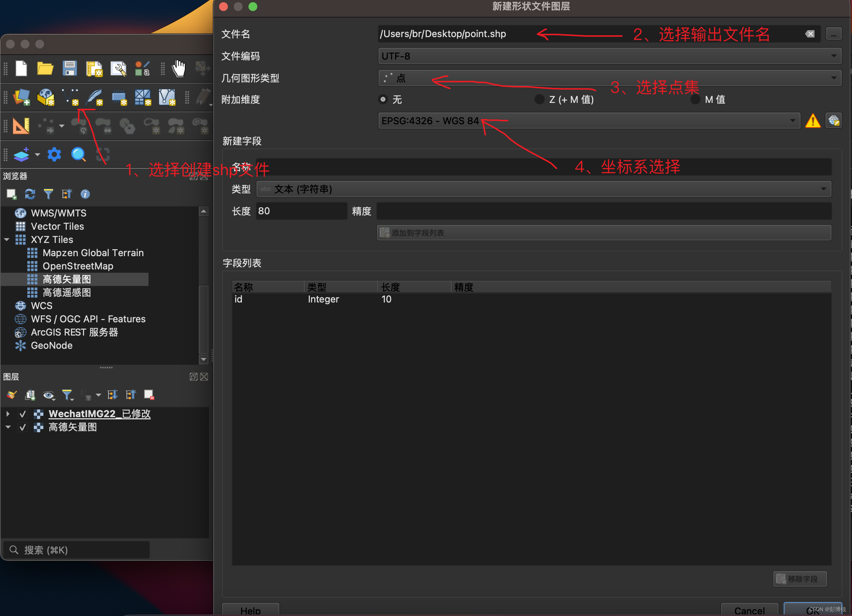
Task: Open the UTF-8 file encoding dropdown
Action: 609,56
